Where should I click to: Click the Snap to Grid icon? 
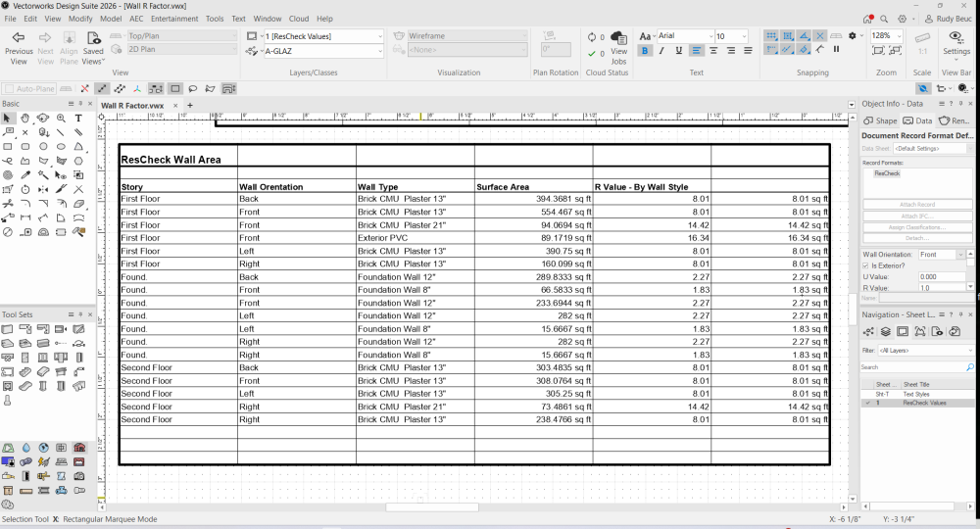point(771,36)
